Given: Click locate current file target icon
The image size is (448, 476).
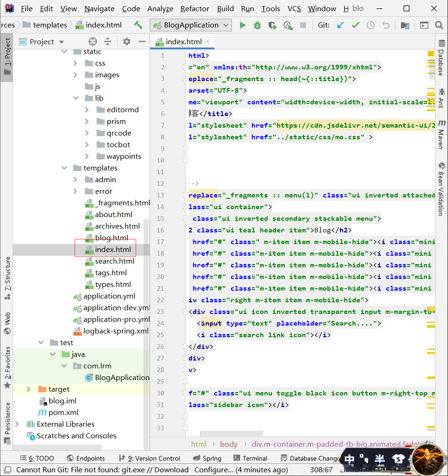Looking at the screenshot, I should [92, 41].
